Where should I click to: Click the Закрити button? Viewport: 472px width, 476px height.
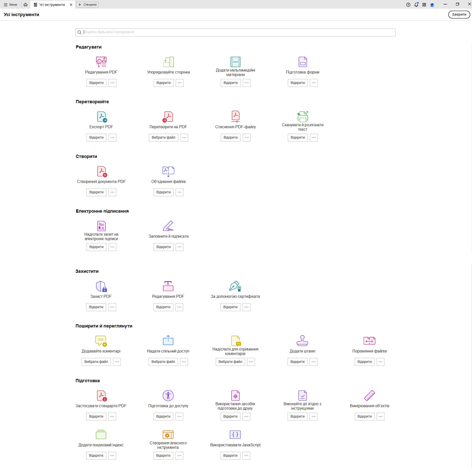pos(459,14)
